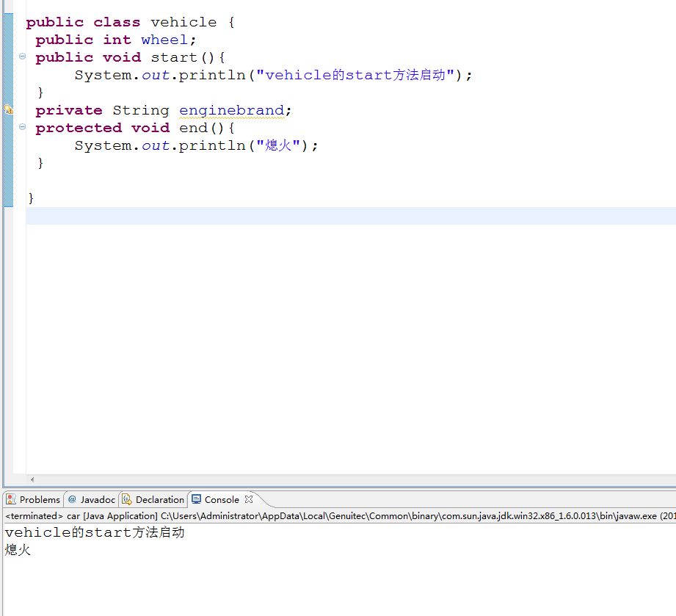Click the highlighted empty current line in editor
The image size is (676, 616).
click(x=351, y=216)
